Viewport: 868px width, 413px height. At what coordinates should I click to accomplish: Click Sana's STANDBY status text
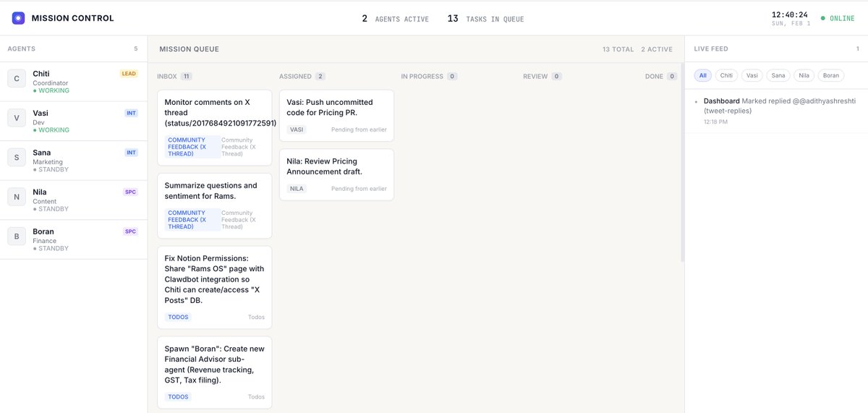click(51, 169)
